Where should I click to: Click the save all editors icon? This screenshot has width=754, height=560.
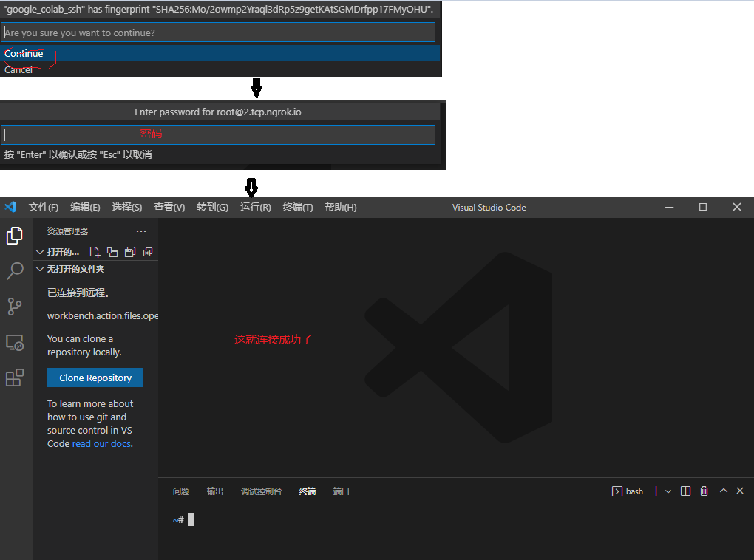click(x=130, y=252)
